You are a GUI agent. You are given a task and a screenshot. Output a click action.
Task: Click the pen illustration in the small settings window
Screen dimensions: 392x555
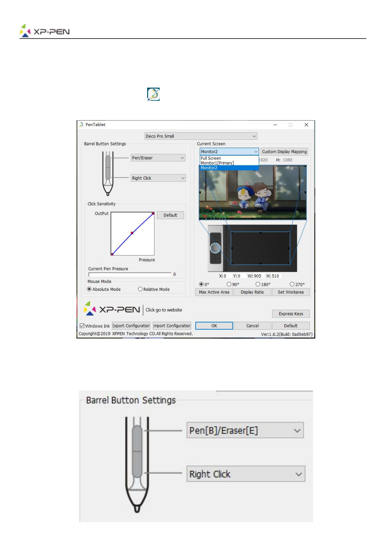[x=108, y=174]
